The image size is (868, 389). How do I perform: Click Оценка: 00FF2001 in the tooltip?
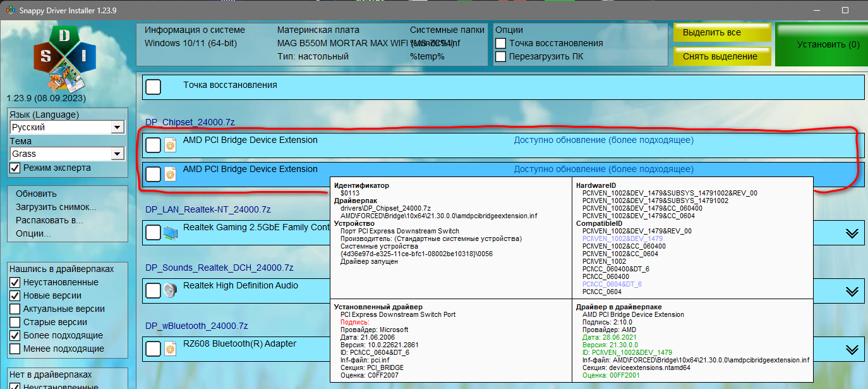click(610, 375)
